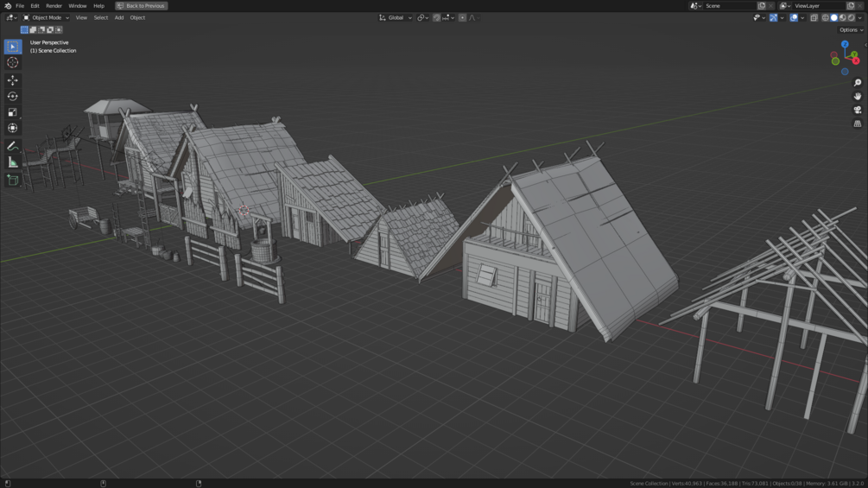Activate the Move tool
Image resolution: width=868 pixels, height=488 pixels.
(x=12, y=80)
